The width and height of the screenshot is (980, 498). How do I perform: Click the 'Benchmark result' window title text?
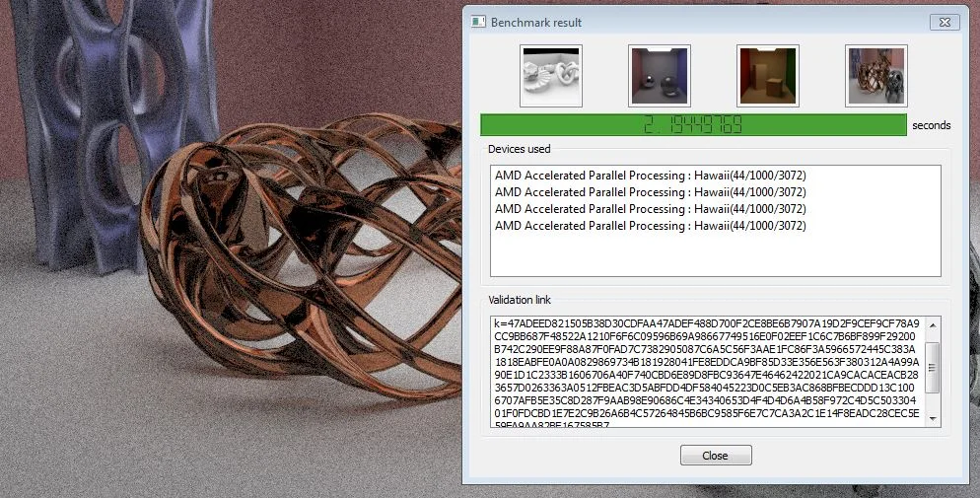(x=536, y=23)
